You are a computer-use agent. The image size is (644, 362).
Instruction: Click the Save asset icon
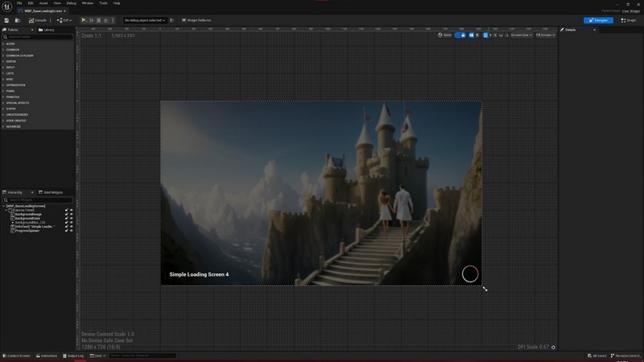(7, 20)
